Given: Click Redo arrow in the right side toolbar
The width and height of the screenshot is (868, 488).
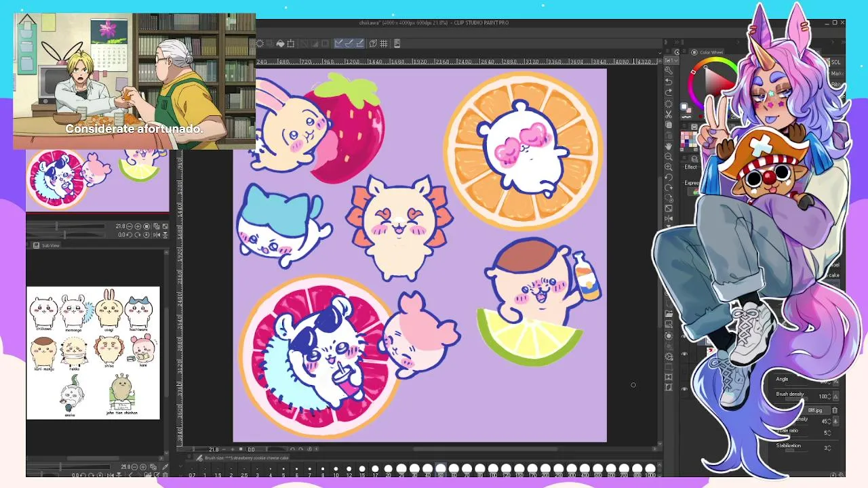Looking at the screenshot, I should [x=669, y=92].
